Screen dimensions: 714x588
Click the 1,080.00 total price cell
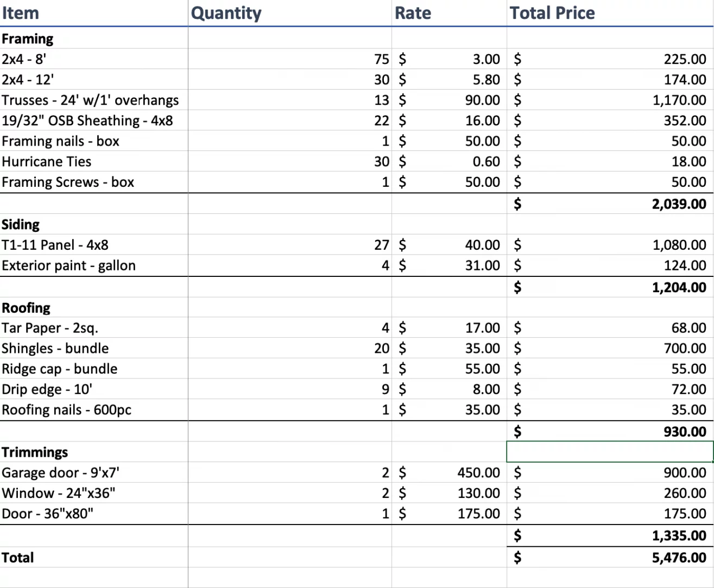click(610, 245)
